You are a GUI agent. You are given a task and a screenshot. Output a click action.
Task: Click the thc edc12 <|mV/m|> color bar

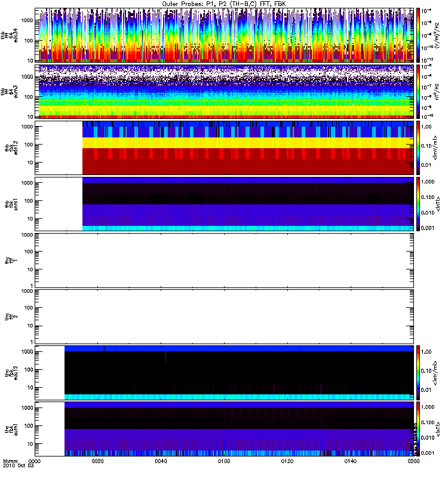click(x=418, y=372)
